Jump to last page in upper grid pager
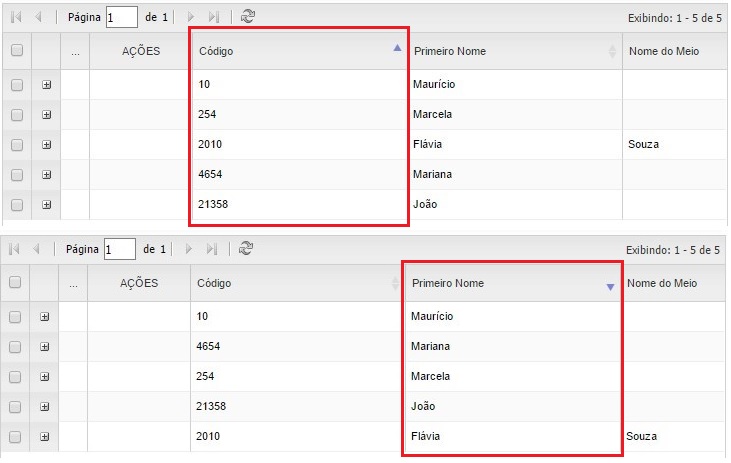Viewport: 731px width, 463px height. click(213, 18)
